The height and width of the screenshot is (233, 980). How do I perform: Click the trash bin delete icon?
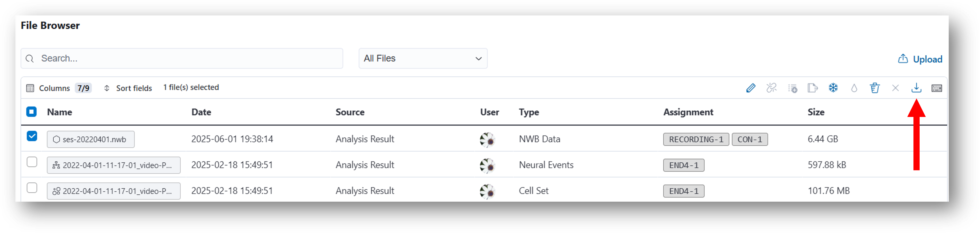[875, 88]
